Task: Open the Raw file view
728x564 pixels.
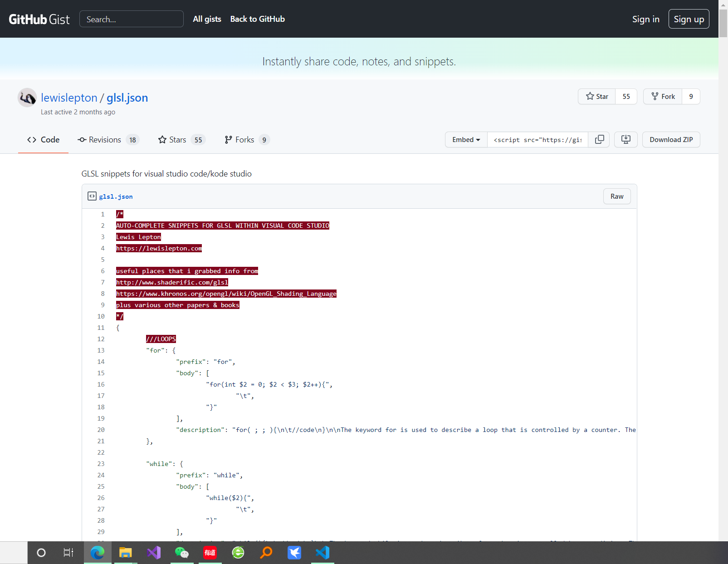Action: [617, 196]
